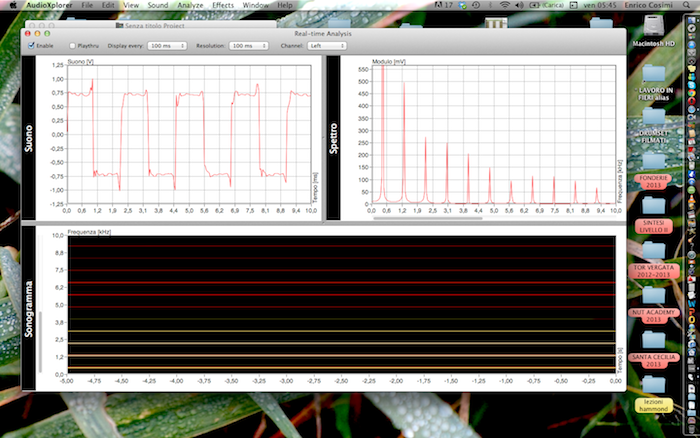The image size is (700, 438).
Task: Select the FONDERIE 2013 folder
Action: click(654, 162)
